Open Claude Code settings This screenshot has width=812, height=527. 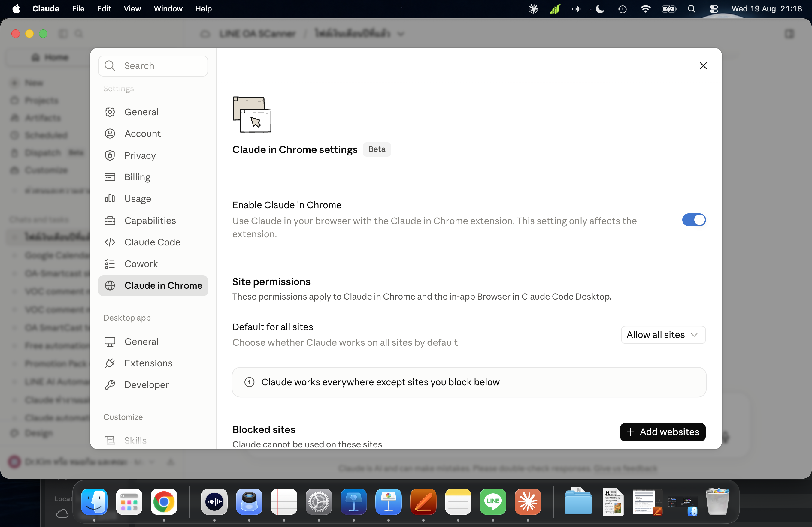(153, 242)
